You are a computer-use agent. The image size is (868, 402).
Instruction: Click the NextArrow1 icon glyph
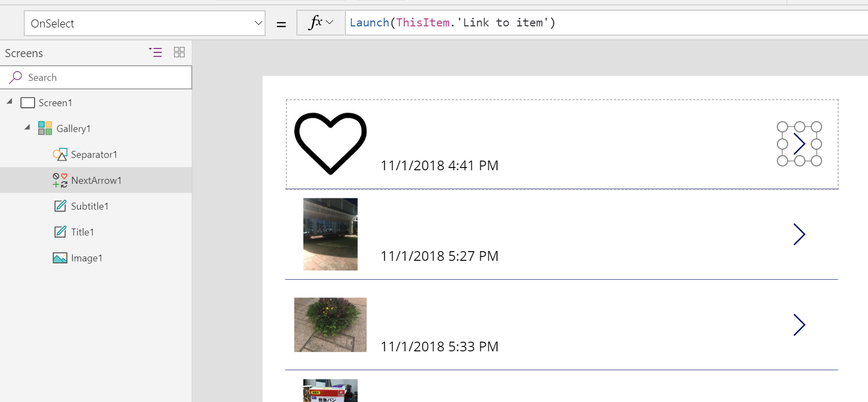(60, 180)
